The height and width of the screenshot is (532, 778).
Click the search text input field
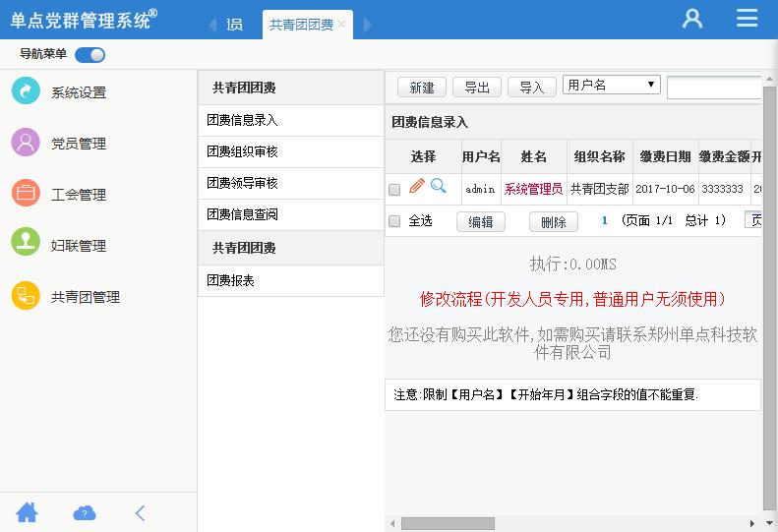point(714,88)
